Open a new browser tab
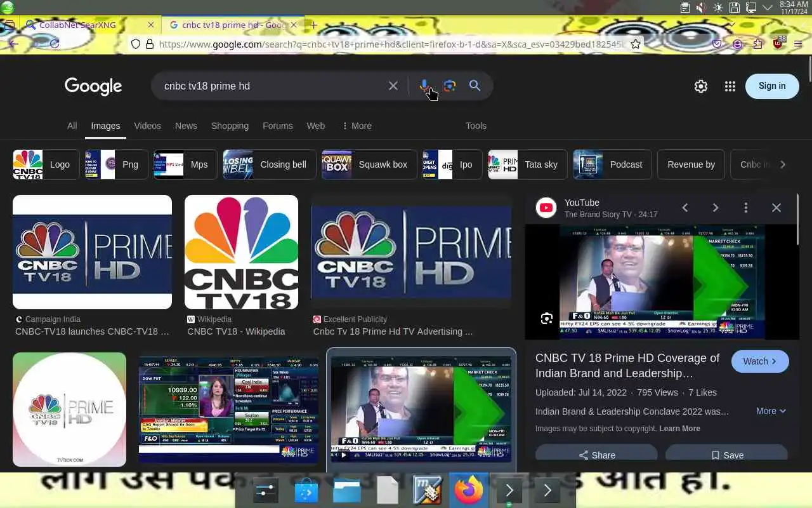The image size is (812, 508). [313, 25]
